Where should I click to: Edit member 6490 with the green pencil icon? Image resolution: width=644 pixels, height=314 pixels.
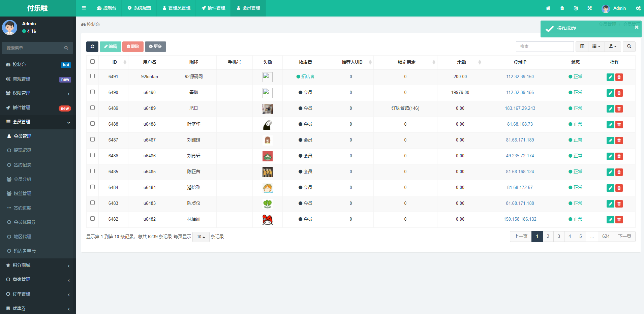[x=610, y=93]
